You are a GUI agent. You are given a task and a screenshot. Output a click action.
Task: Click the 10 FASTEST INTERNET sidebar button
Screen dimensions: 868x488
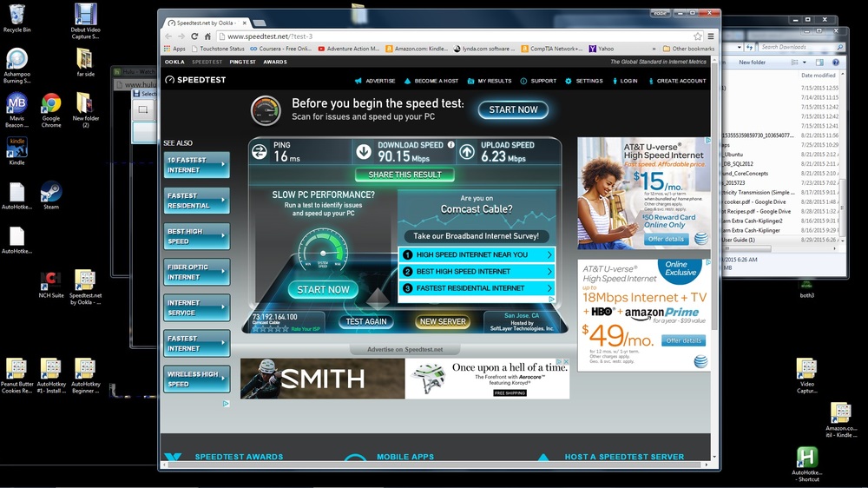(x=196, y=165)
